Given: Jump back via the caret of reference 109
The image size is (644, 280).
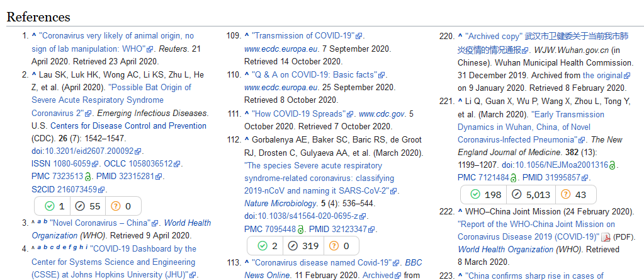Looking at the screenshot, I should (x=246, y=35).
